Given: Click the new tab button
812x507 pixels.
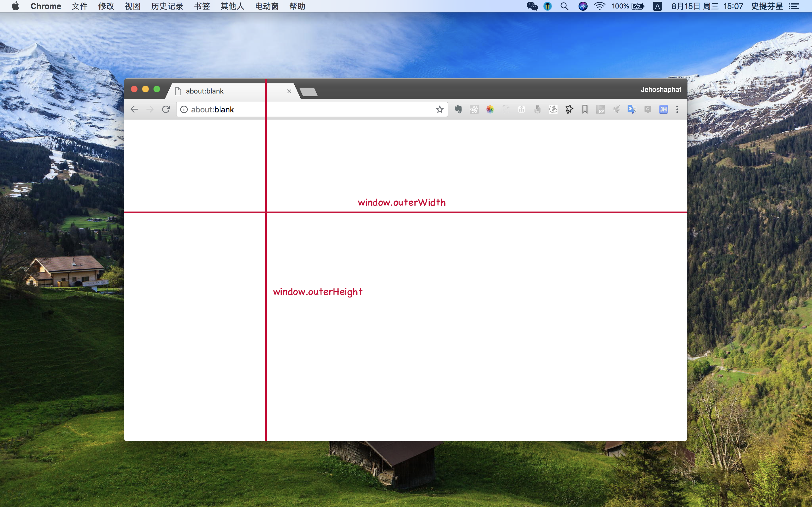Looking at the screenshot, I should [x=308, y=92].
